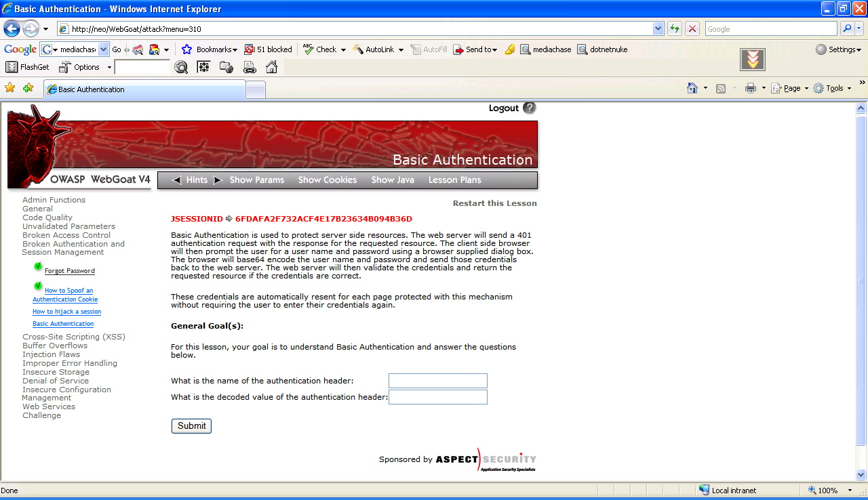Click the previous hint left arrow
Viewport: 868px width, 500px height.
(177, 180)
